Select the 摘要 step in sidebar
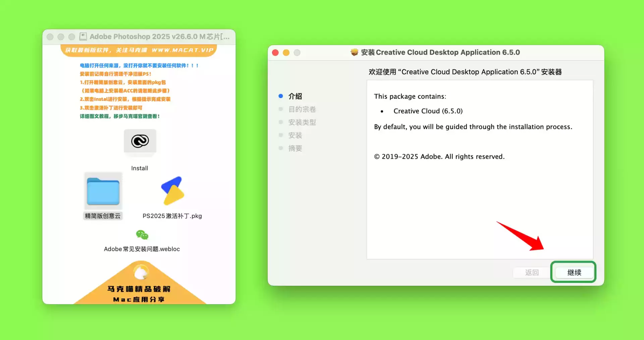 click(x=295, y=148)
